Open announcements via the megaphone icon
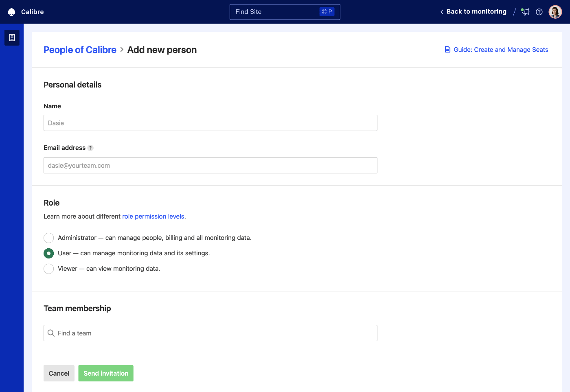The image size is (570, 392). [x=525, y=12]
